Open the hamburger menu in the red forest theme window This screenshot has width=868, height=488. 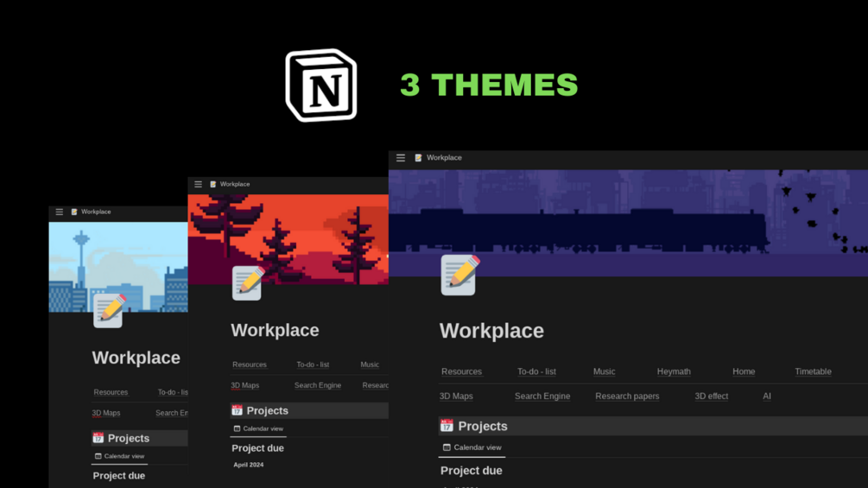pyautogui.click(x=198, y=184)
